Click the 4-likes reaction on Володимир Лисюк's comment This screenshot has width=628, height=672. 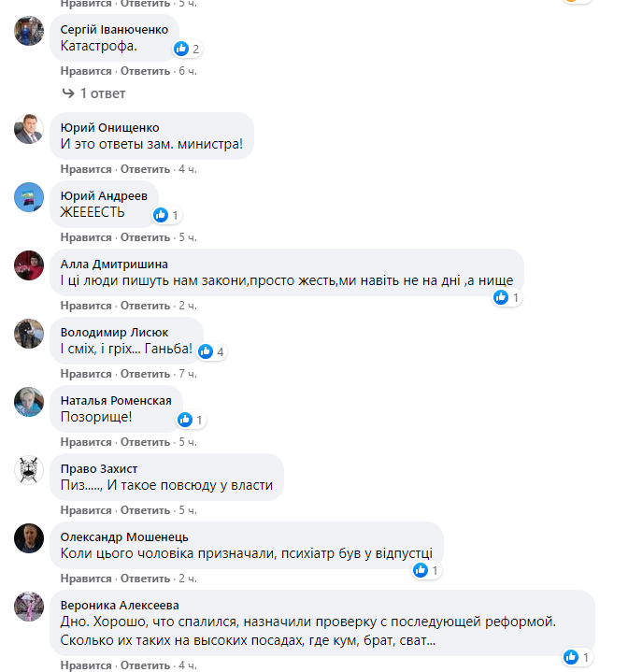(211, 351)
